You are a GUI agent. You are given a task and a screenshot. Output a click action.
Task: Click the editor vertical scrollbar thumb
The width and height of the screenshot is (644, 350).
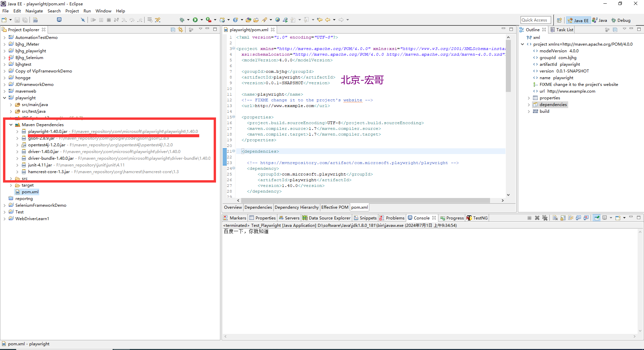[x=508, y=65]
